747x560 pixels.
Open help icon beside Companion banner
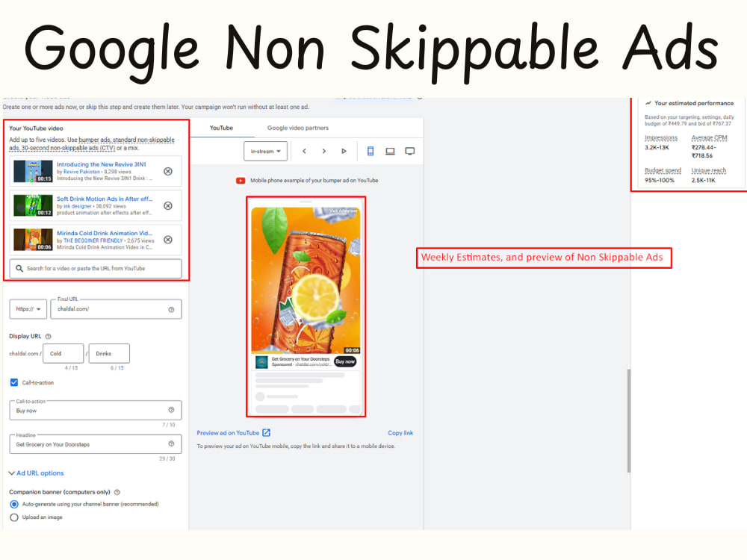117,492
